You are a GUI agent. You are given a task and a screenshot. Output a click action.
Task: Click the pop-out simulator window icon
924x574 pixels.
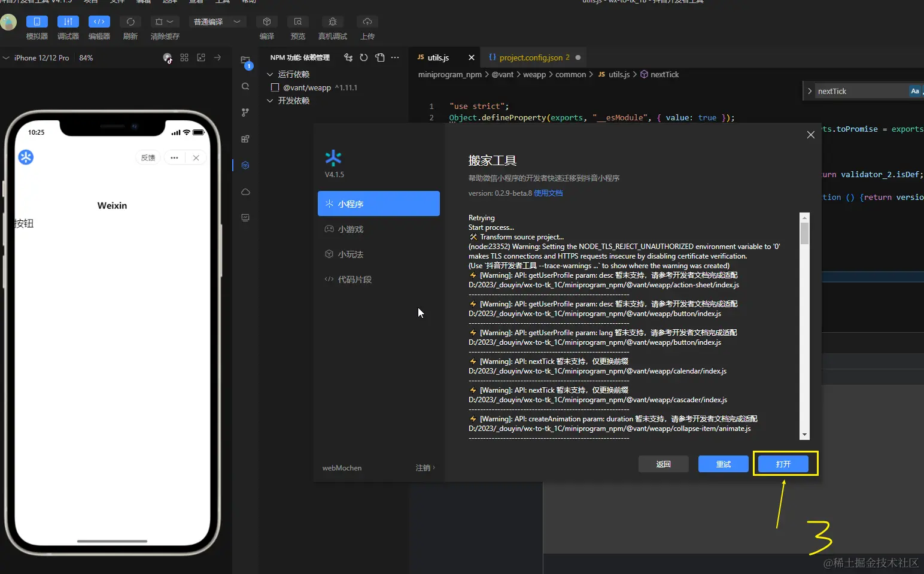pyautogui.click(x=201, y=57)
